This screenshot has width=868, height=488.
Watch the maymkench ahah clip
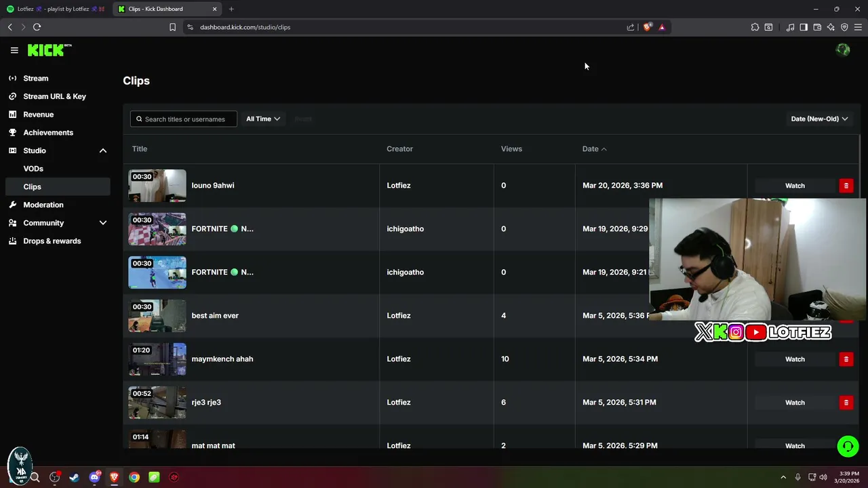point(795,359)
